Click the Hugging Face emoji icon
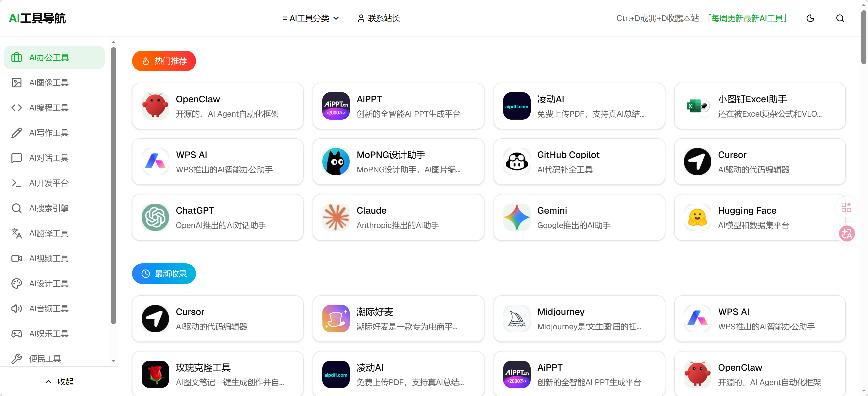This screenshot has height=396, width=868. 697,217
